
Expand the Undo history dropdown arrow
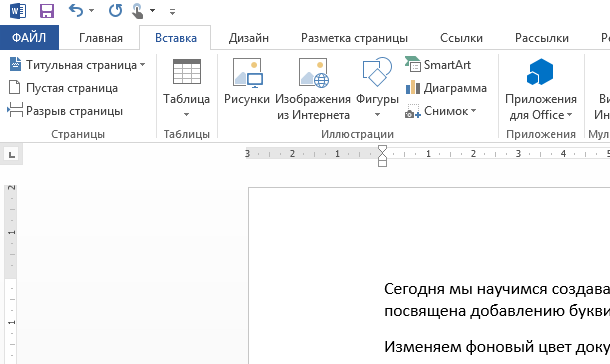pos(91,10)
